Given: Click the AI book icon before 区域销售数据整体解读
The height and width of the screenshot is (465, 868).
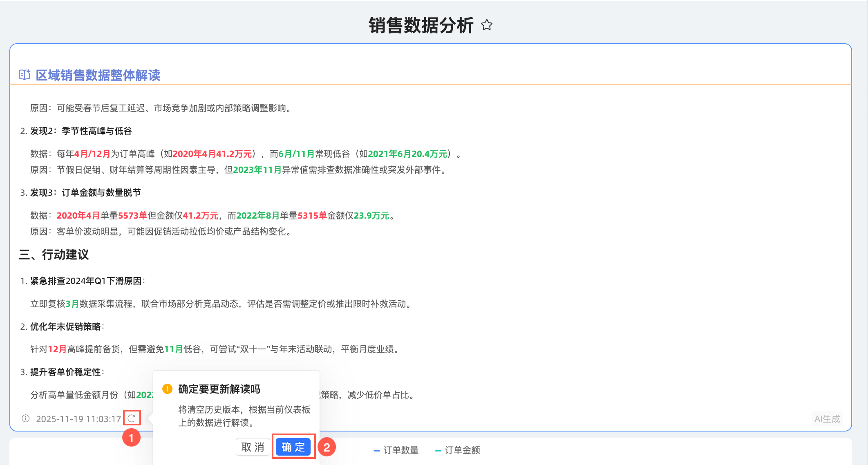Looking at the screenshot, I should point(25,75).
